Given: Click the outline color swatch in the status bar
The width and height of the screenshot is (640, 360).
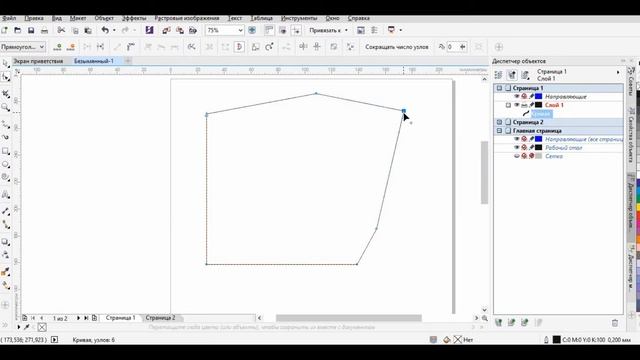Looking at the screenshot, I should coord(556,340).
